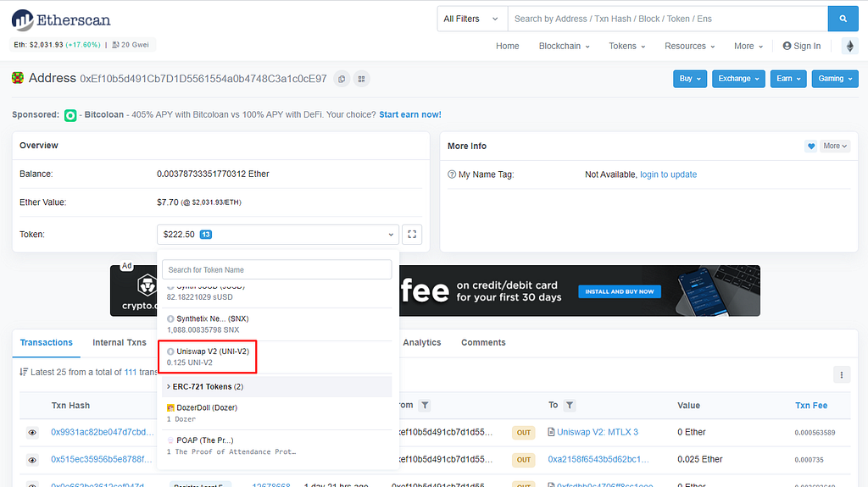
Task: Click Sign In
Action: click(802, 46)
